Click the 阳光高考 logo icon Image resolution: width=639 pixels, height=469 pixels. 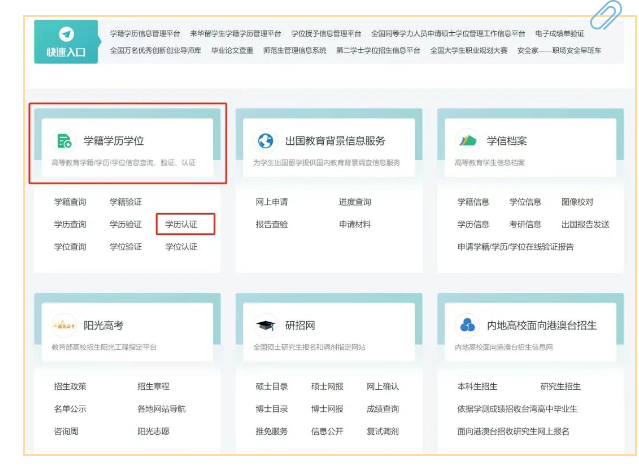coord(65,325)
